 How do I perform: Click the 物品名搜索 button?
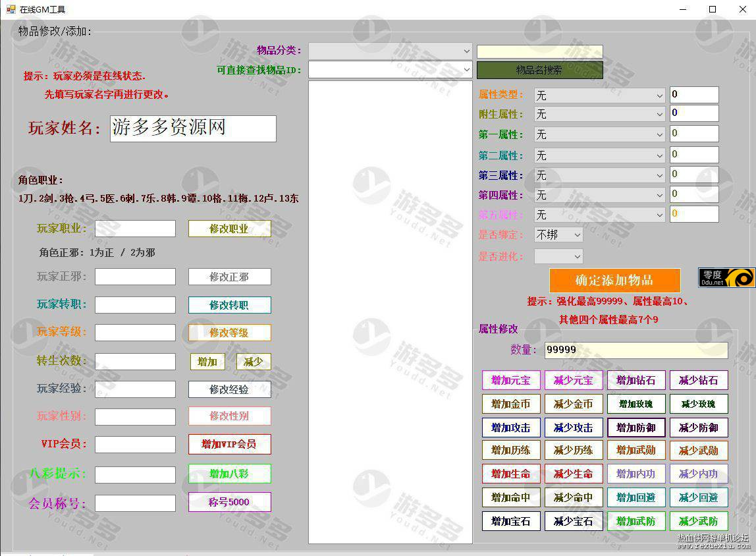point(539,70)
